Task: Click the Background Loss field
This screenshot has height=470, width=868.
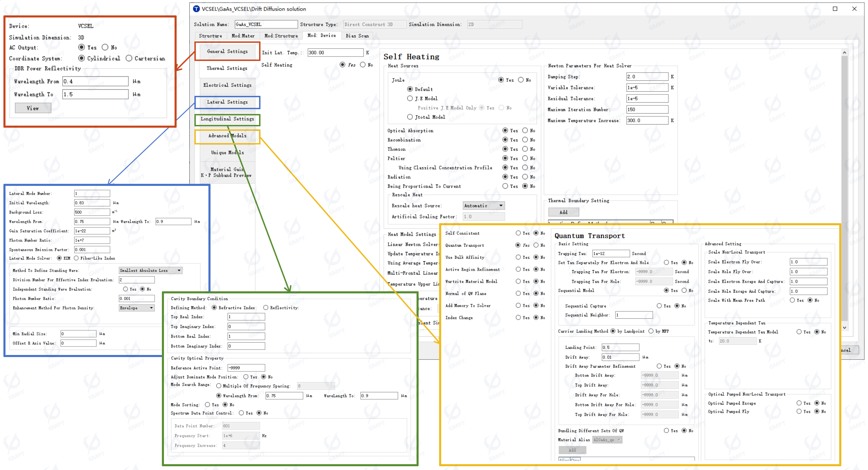Action: coord(92,212)
